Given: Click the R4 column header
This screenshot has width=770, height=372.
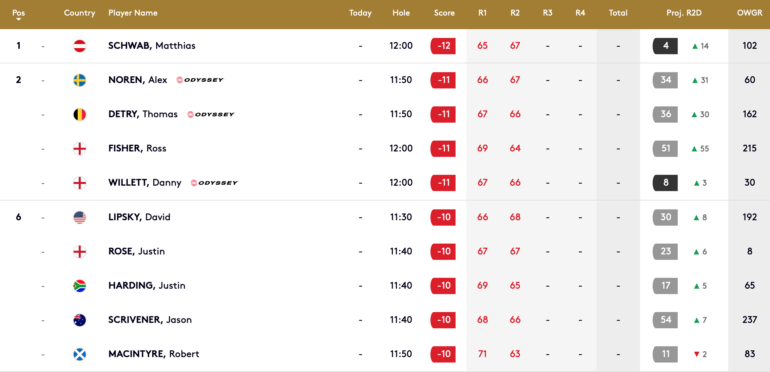Looking at the screenshot, I should tap(580, 13).
